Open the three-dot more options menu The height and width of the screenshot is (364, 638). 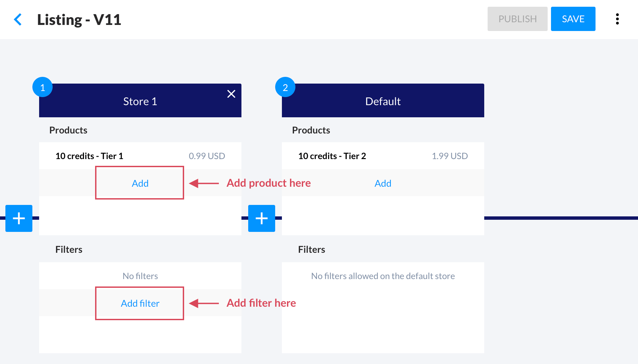(x=617, y=19)
